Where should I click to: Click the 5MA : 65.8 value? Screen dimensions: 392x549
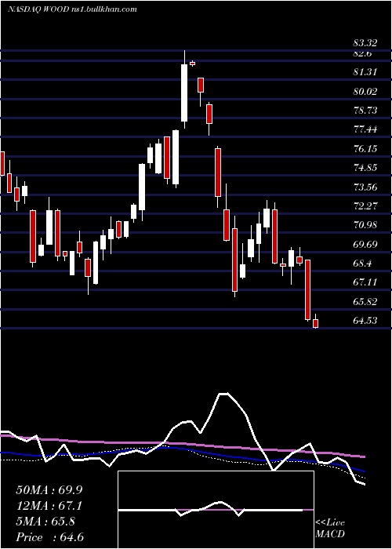pos(45,522)
